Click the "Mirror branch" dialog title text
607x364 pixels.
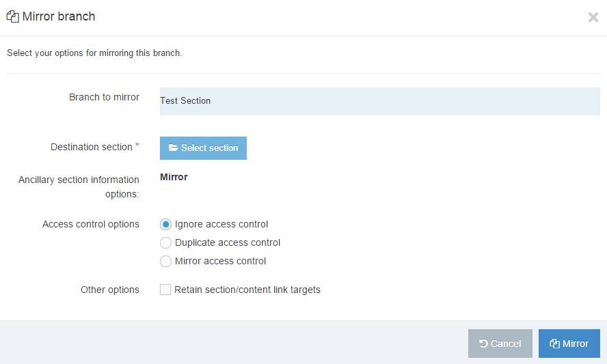(x=59, y=16)
